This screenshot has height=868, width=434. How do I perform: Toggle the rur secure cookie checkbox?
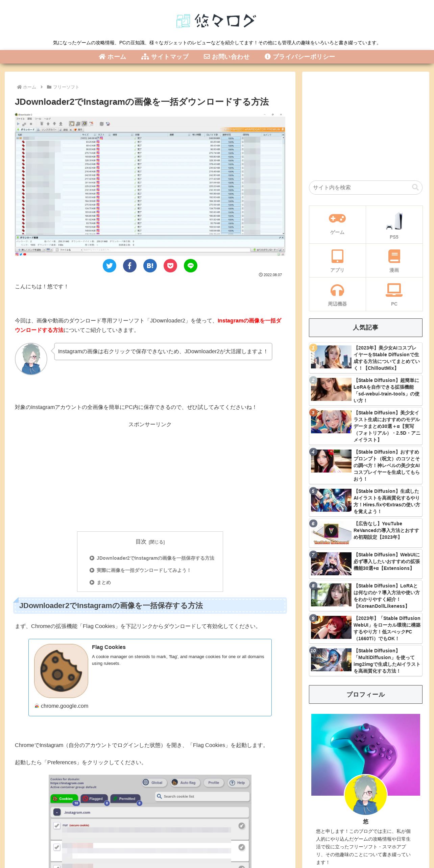[x=57, y=825]
